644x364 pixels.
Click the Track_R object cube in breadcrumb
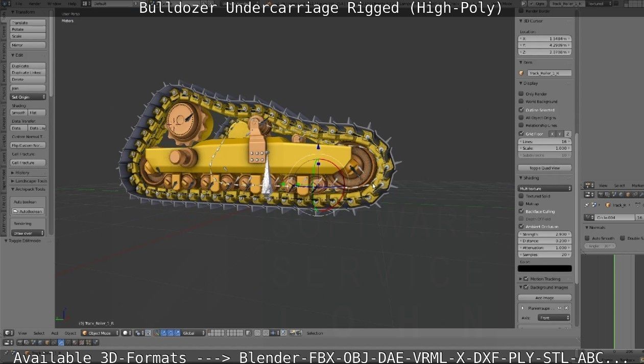pyautogui.click(x=608, y=205)
